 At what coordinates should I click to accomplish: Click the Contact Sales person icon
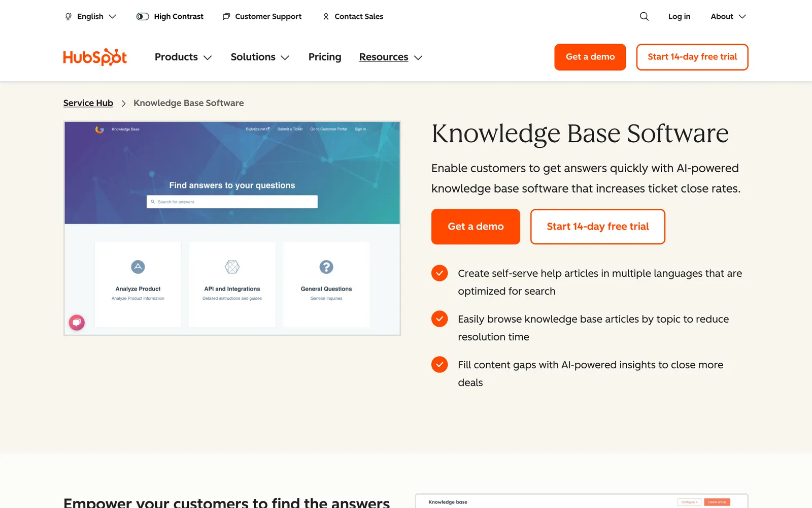(x=326, y=16)
